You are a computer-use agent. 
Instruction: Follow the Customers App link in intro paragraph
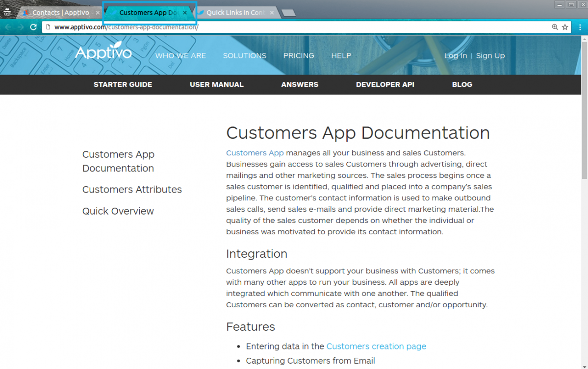tap(255, 153)
